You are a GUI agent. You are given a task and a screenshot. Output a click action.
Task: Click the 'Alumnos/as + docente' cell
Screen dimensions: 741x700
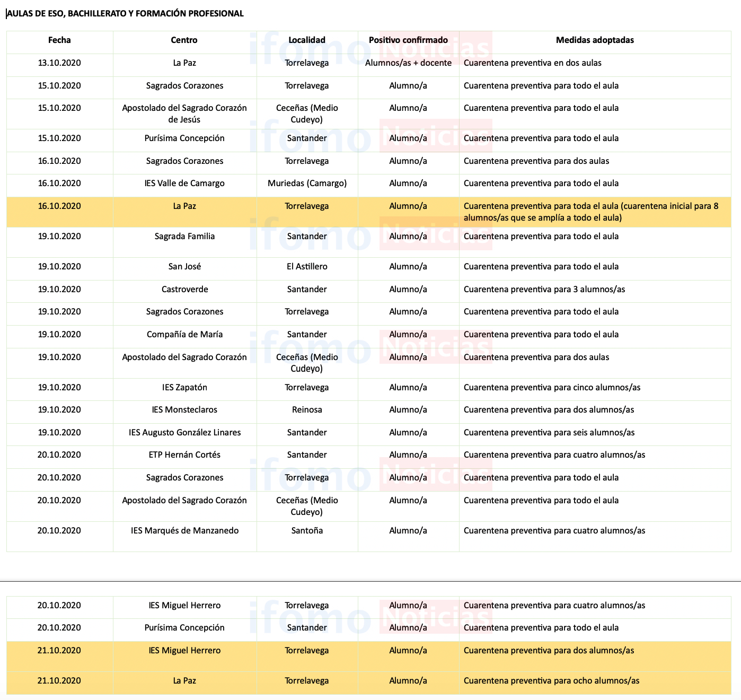point(408,63)
